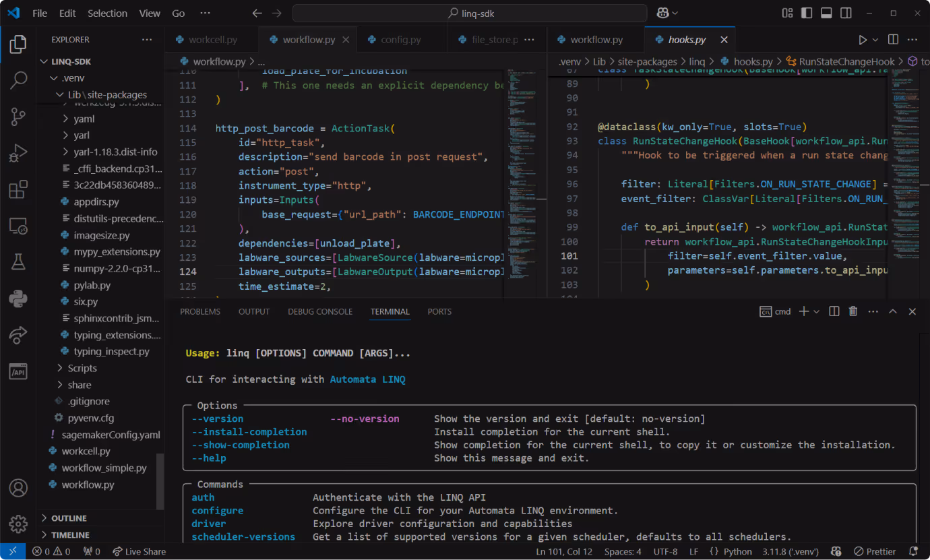Maximize the terminal panel with the chevron
Viewport: 930px width, 560px height.
[892, 311]
